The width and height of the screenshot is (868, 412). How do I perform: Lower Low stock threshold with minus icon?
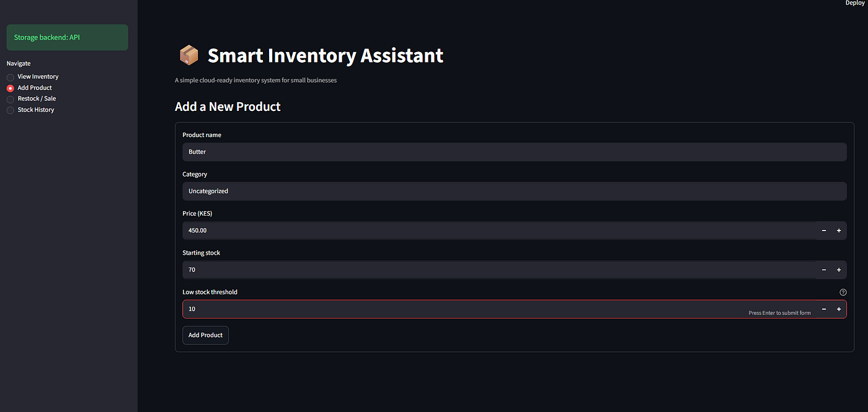coord(824,309)
